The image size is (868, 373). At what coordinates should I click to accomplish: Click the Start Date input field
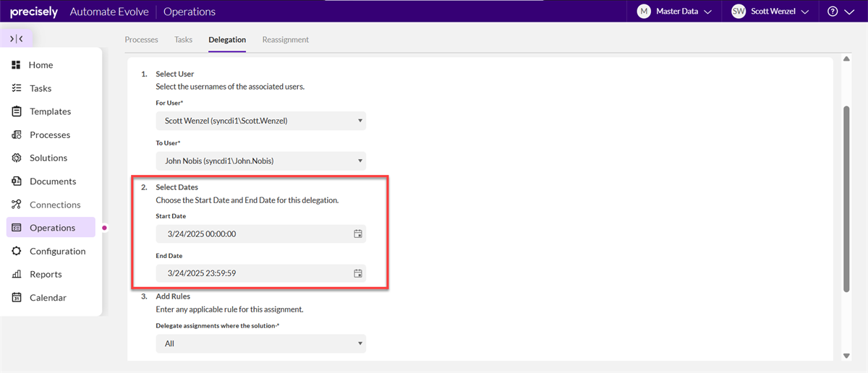[x=261, y=233]
